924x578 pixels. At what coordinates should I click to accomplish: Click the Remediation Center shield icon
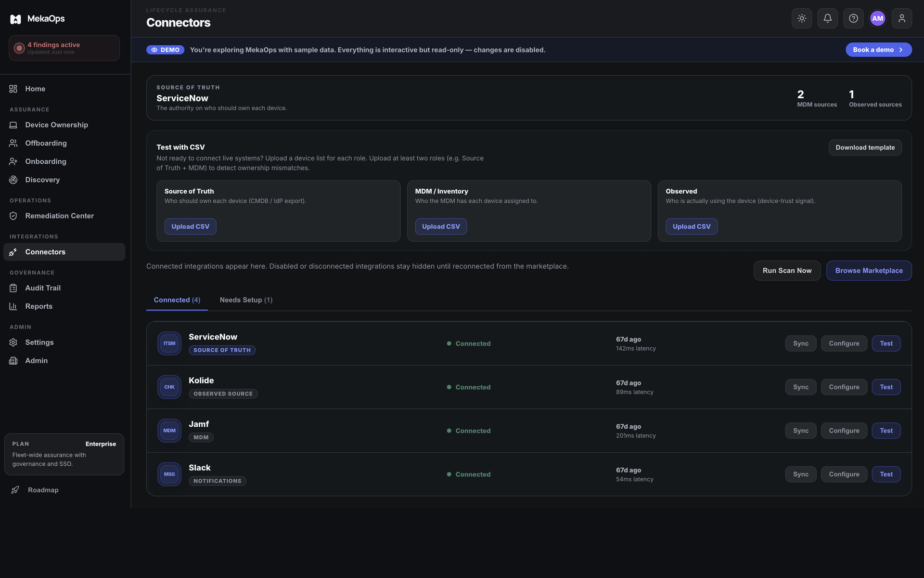coord(13,216)
